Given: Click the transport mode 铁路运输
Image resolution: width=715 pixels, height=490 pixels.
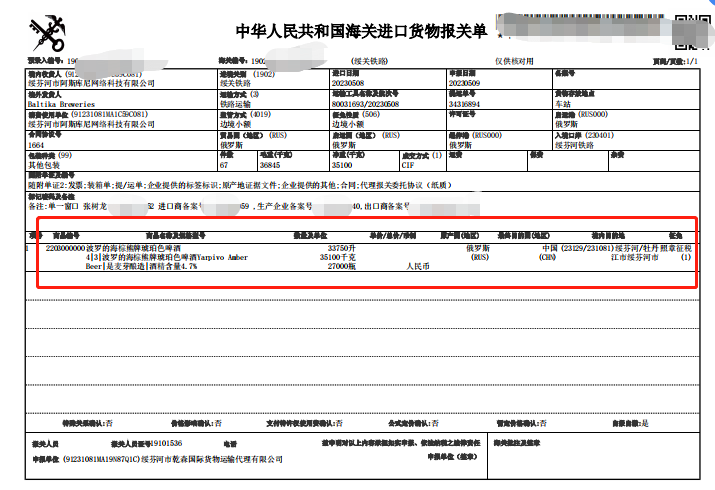Looking at the screenshot, I should (x=235, y=104).
